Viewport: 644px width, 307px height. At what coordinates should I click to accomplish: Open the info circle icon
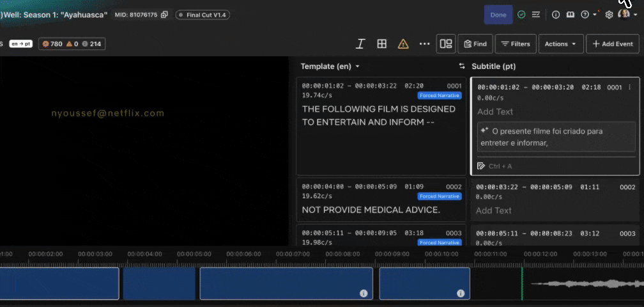tap(556, 15)
